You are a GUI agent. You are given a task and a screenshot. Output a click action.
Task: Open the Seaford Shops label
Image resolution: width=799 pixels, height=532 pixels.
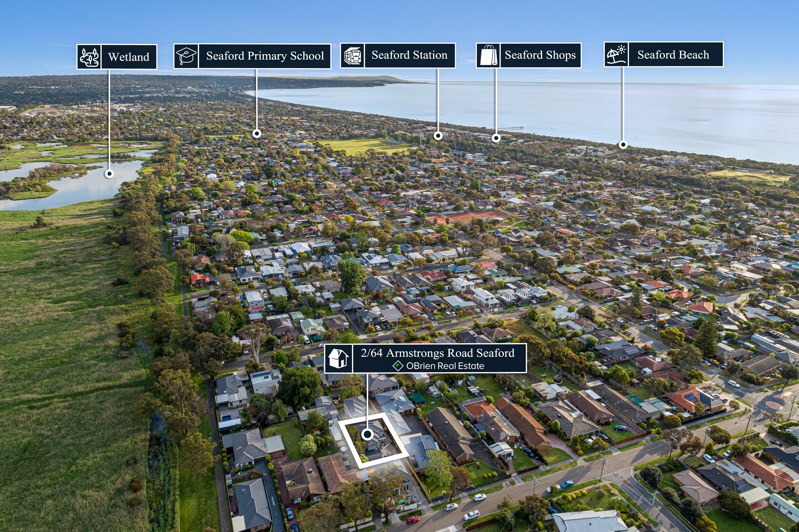pos(540,55)
